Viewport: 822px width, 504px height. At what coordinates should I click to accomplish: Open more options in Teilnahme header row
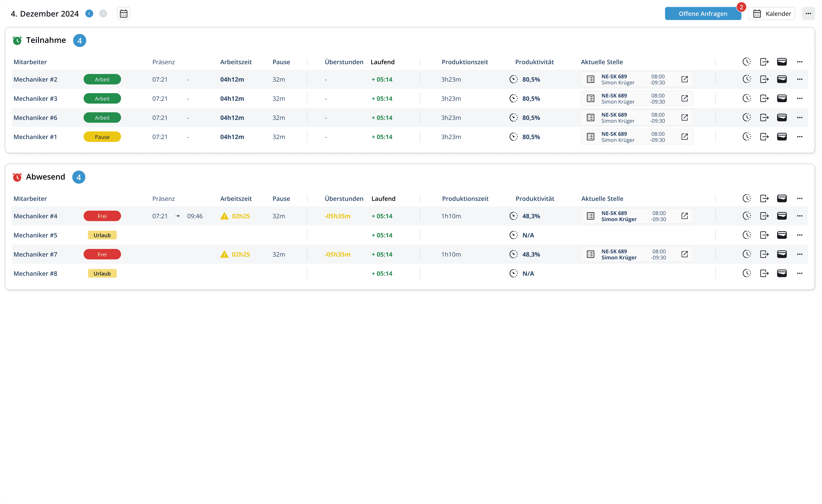799,62
